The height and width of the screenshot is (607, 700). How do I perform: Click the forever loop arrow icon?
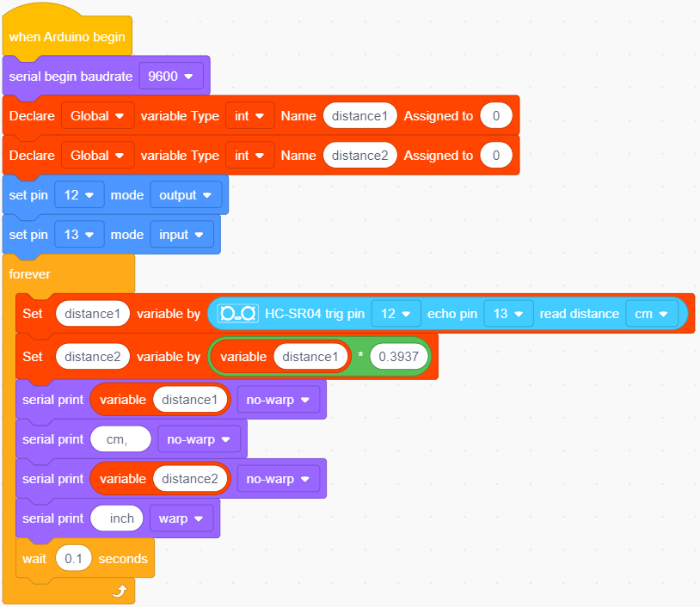[x=120, y=592]
